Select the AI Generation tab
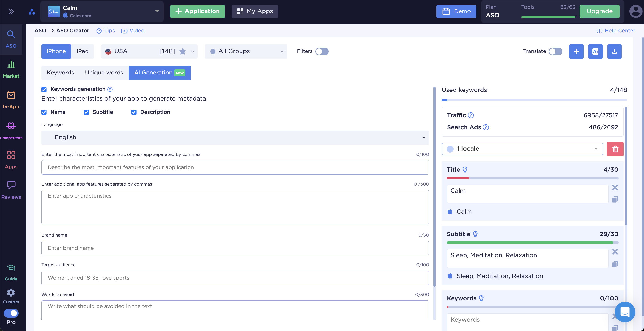 (160, 73)
